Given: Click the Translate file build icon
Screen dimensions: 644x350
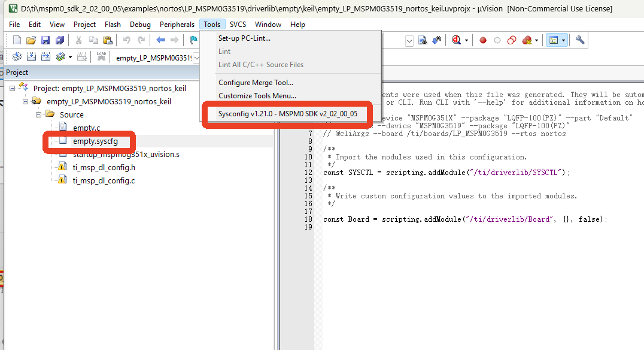Looking at the screenshot, I should (17, 57).
